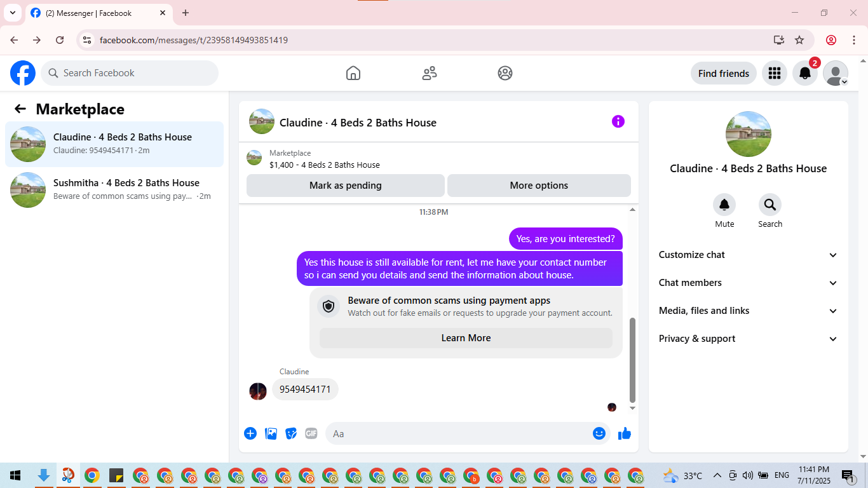Viewport: 868px width, 488px height.
Task: Open the Windows Start menu
Action: [x=15, y=475]
